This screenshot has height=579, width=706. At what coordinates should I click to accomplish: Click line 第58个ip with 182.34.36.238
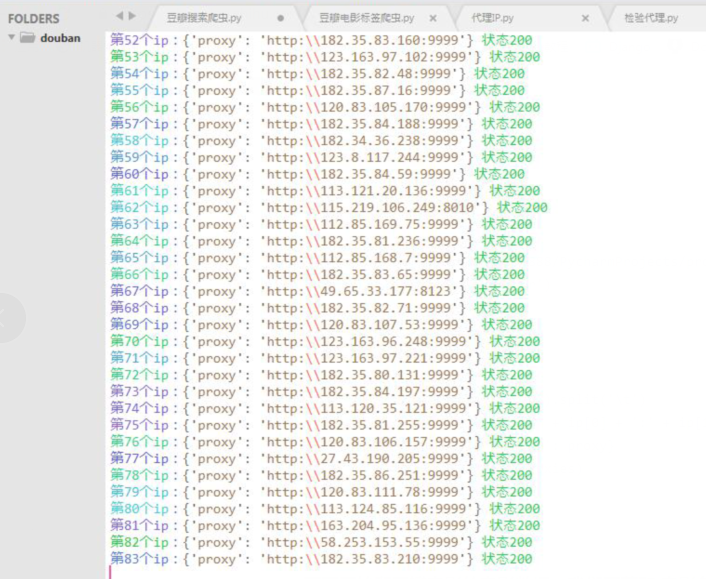(321, 140)
